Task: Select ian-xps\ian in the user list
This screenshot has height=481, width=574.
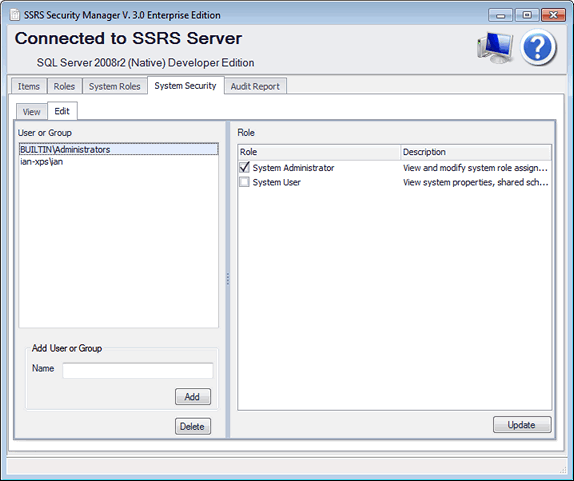Action: click(119, 161)
